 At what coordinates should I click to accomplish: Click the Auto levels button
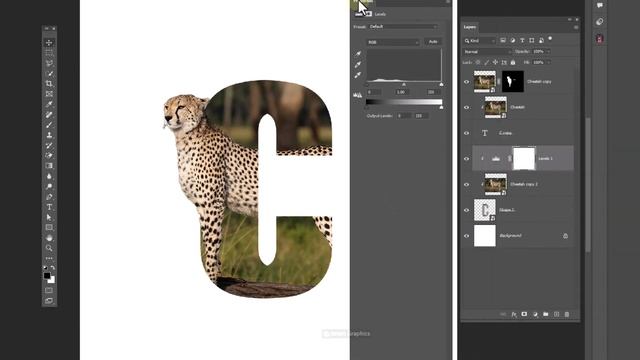pos(433,42)
